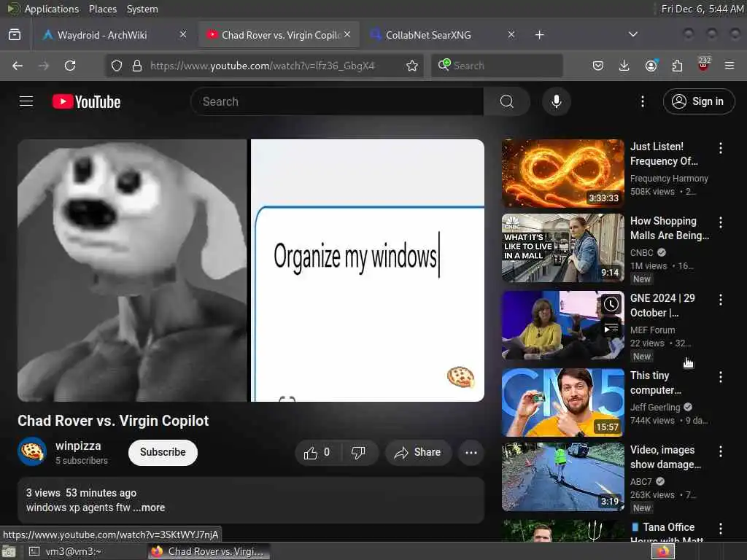Open Places menu in top panel
This screenshot has height=560, width=747.
[102, 9]
